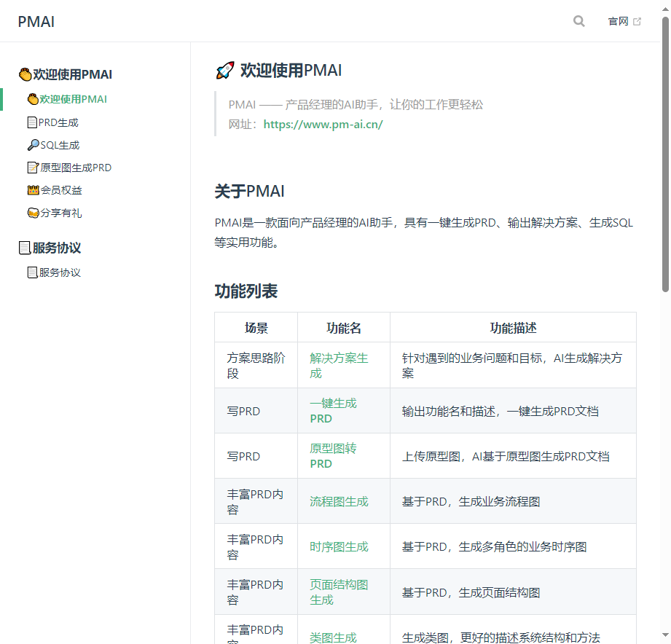671x644 pixels.
Task: Click the memo pencil icon beside 原型图生成PRD
Action: [33, 168]
